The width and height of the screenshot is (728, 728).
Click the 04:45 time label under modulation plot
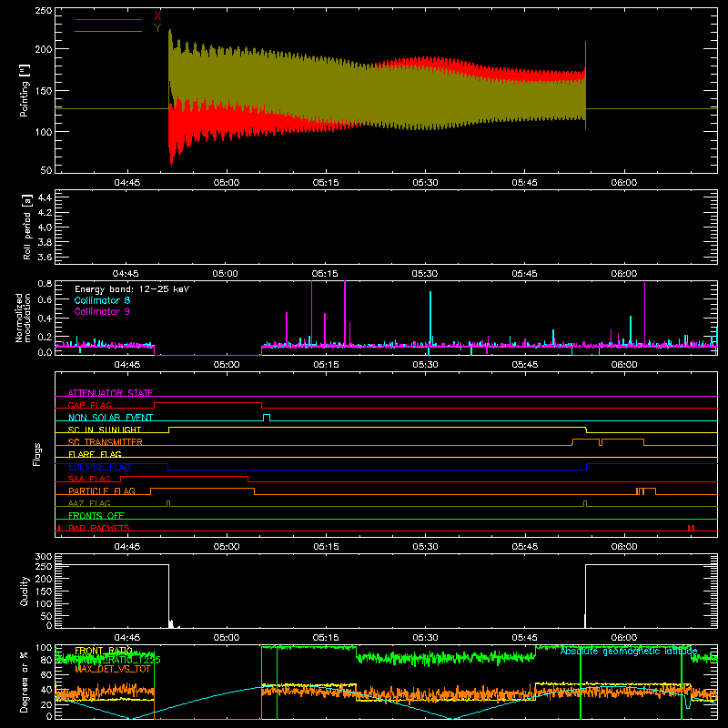tap(126, 365)
